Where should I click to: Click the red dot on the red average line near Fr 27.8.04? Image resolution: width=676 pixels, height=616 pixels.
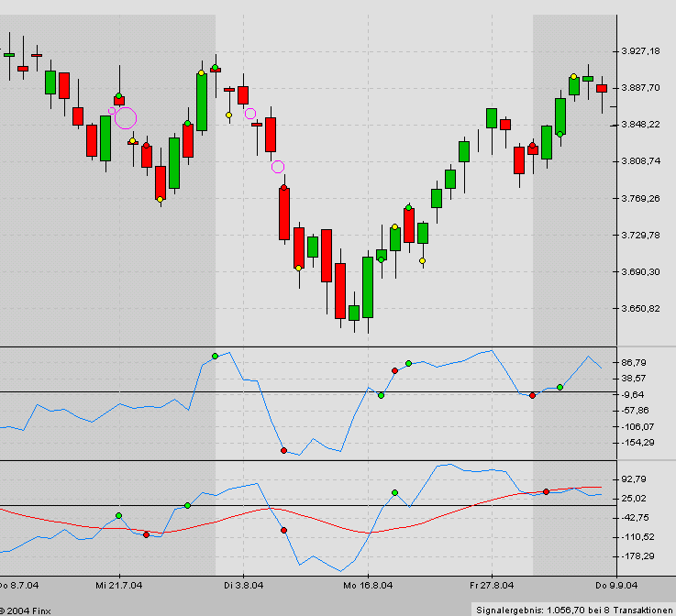(x=546, y=492)
